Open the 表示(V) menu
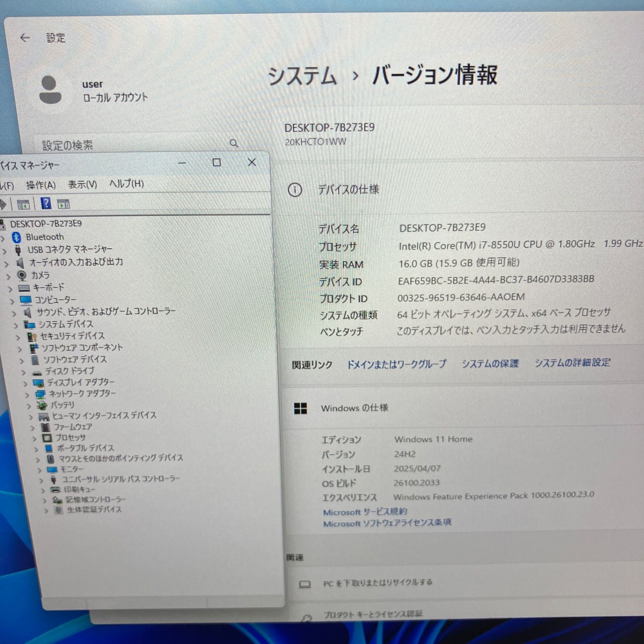The height and width of the screenshot is (644, 644). tap(83, 184)
